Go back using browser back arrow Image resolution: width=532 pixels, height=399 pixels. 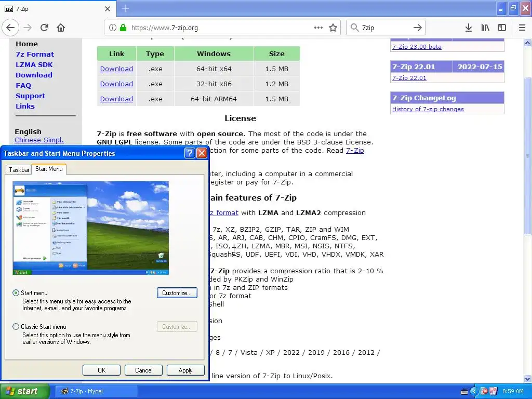tap(10, 28)
